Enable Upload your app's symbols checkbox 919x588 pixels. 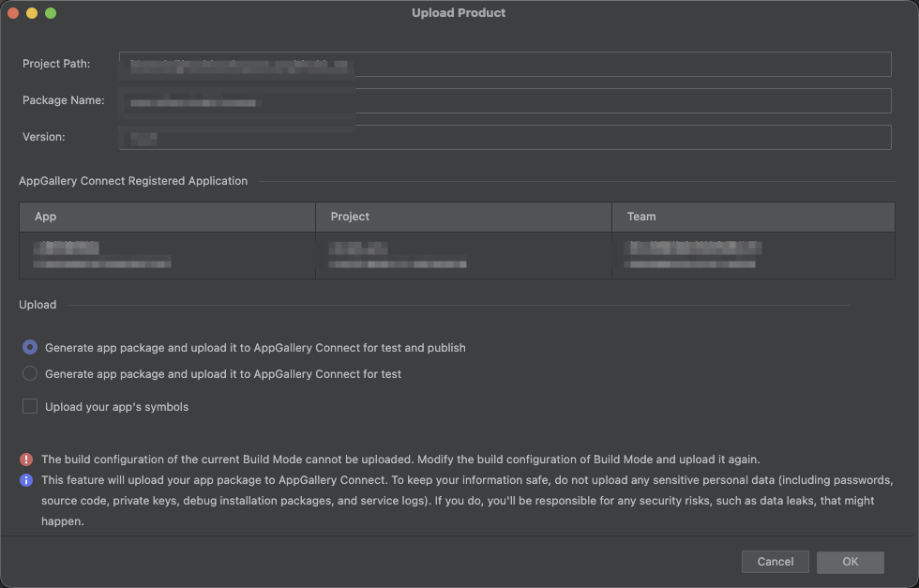30,406
